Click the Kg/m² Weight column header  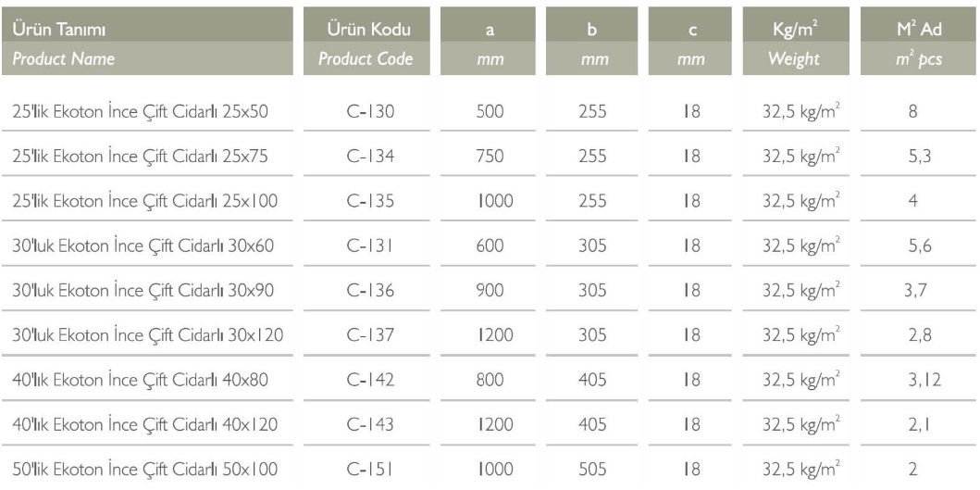tap(796, 42)
